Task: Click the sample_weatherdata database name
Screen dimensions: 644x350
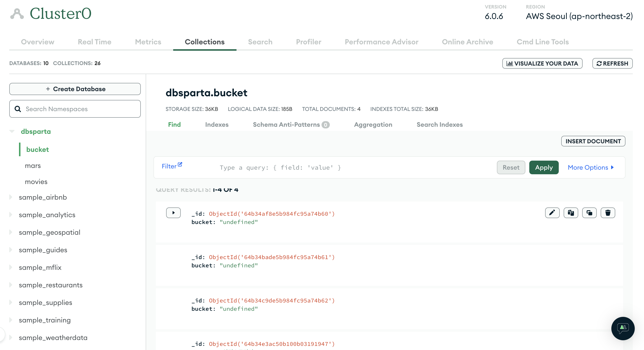Action: click(x=53, y=337)
